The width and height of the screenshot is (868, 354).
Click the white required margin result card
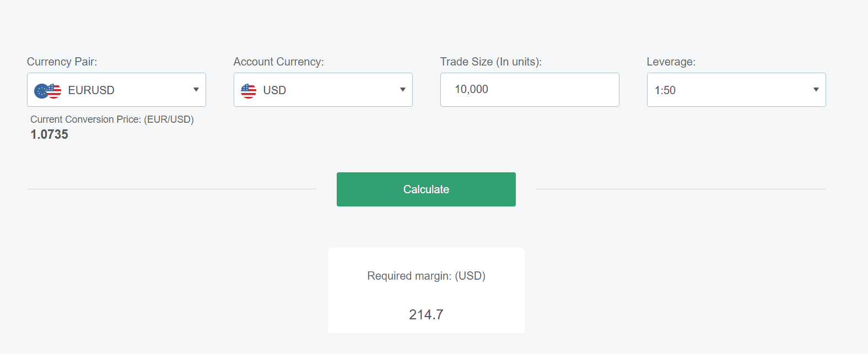[426, 290]
